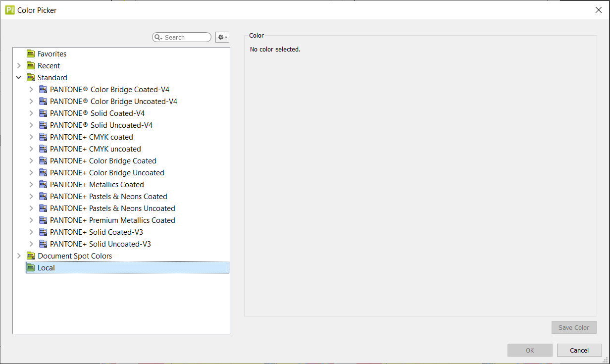Expand PANTONE Solid Coated-V4 library
The height and width of the screenshot is (364, 610).
pyautogui.click(x=31, y=113)
